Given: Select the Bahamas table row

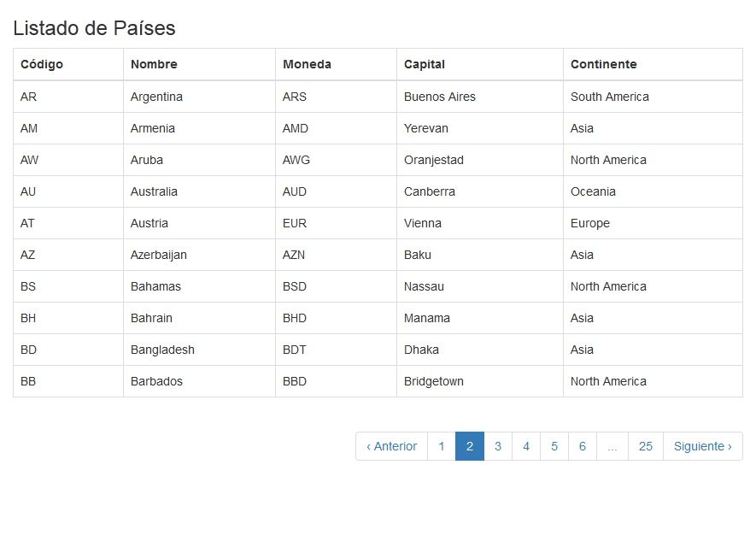Looking at the screenshot, I should [155, 286].
